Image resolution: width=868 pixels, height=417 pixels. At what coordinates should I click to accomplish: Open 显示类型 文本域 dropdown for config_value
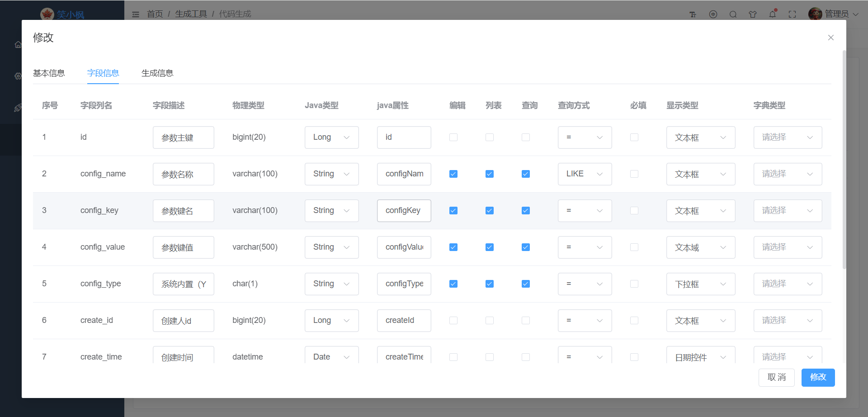701,247
